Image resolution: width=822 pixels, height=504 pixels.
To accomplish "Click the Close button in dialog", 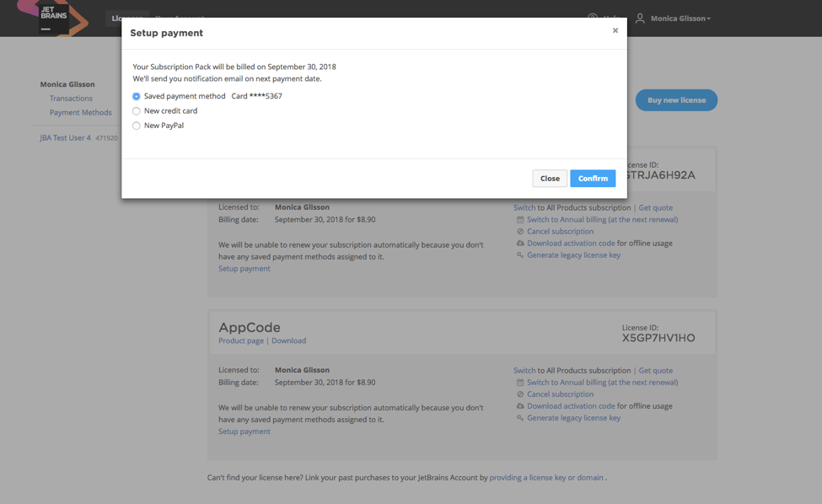I will pos(550,179).
